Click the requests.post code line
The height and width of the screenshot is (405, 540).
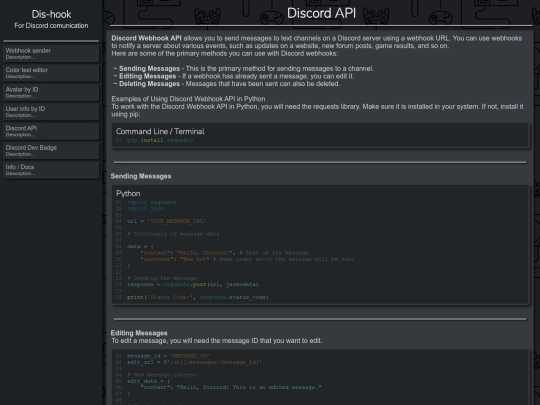(193, 284)
